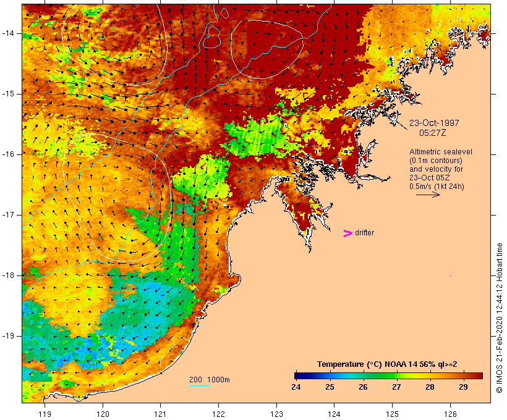
Task: Click the "200 1000m" depth contour label
Action: [209, 380]
